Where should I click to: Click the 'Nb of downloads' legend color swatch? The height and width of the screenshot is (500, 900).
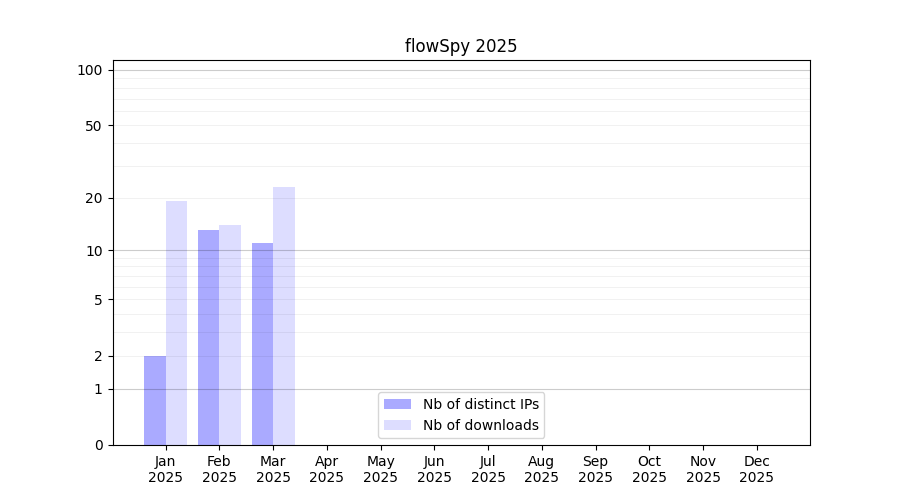tap(397, 425)
